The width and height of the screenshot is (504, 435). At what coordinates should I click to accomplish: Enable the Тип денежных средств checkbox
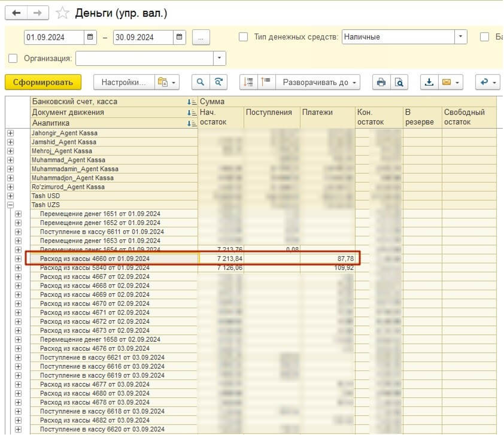pyautogui.click(x=243, y=37)
